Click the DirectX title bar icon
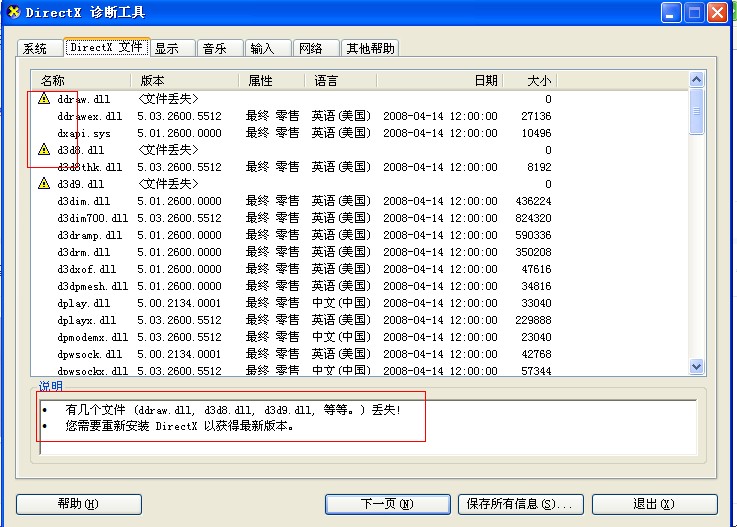Screen dimensions: 737x527 [14, 12]
